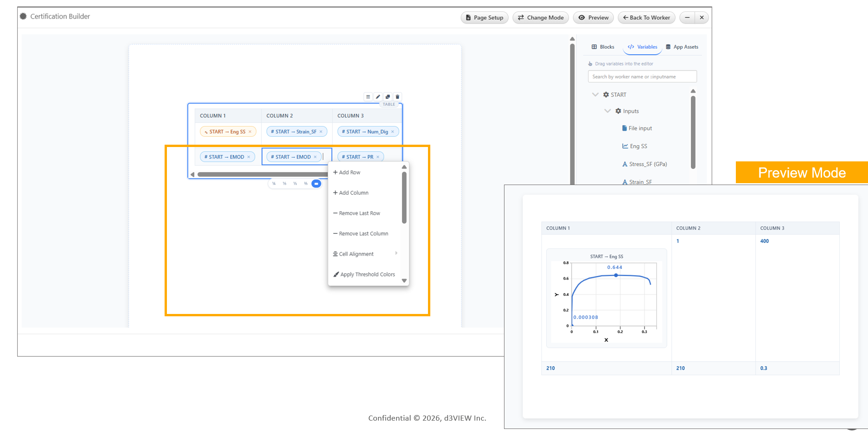Set table width to one half

(x=295, y=184)
